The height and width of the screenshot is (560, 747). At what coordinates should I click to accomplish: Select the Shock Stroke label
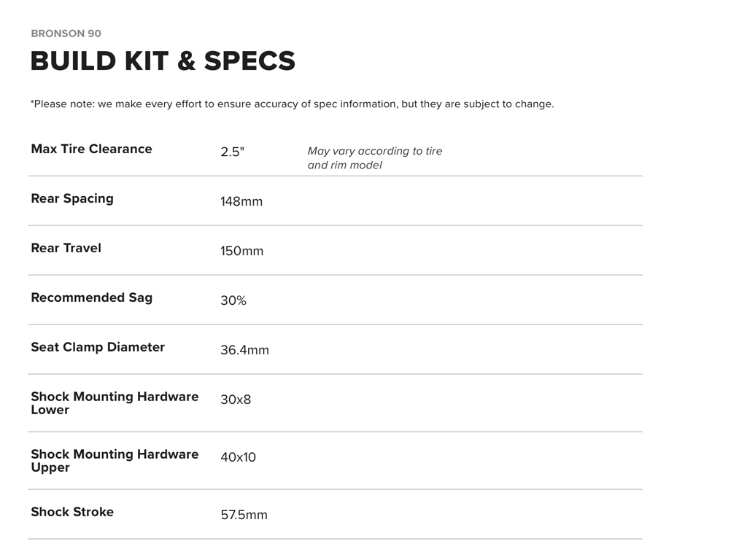tap(72, 512)
